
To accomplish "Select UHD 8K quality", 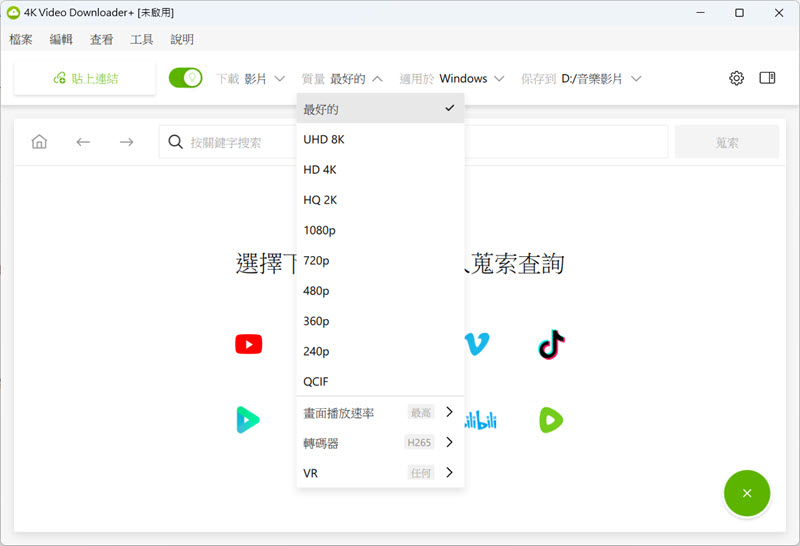I will (x=380, y=139).
